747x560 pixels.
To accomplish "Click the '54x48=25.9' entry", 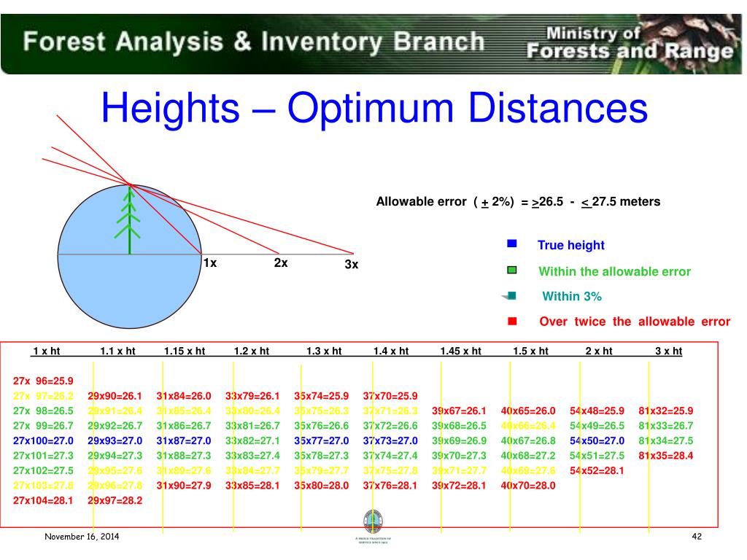I will [597, 411].
